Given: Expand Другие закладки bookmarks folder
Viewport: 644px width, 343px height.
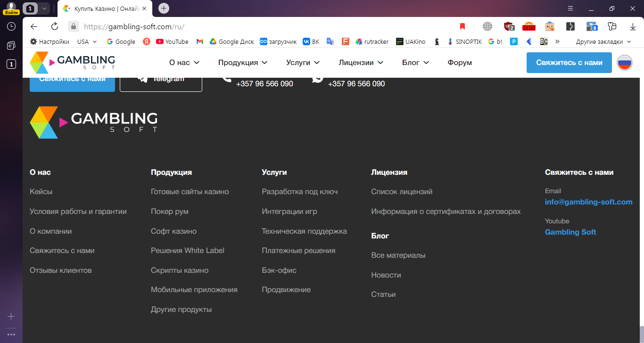Looking at the screenshot, I should (x=603, y=41).
